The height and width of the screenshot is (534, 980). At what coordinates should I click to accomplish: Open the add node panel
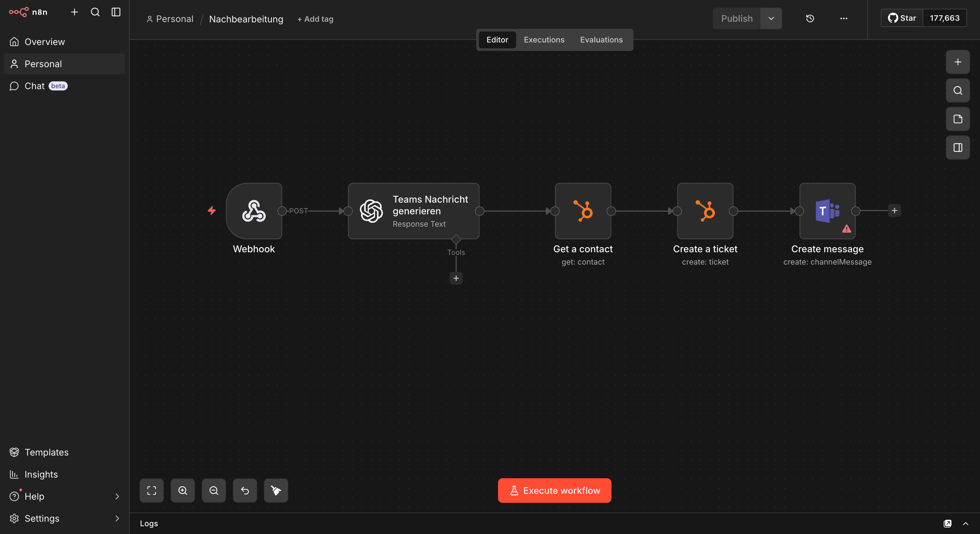tap(958, 62)
